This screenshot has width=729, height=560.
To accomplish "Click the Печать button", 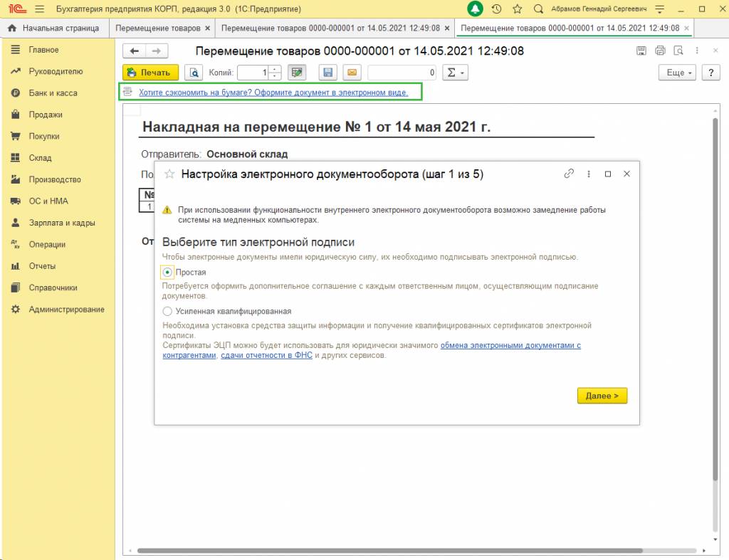I will click(150, 73).
